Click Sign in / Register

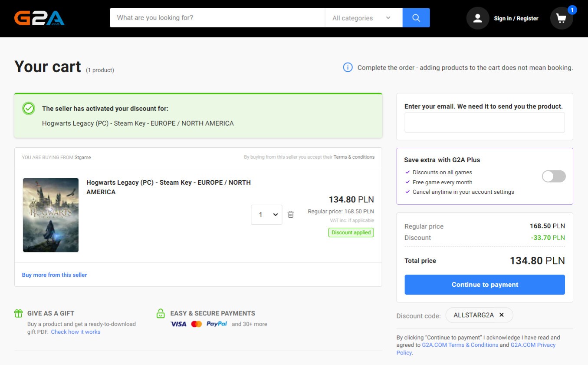516,18
